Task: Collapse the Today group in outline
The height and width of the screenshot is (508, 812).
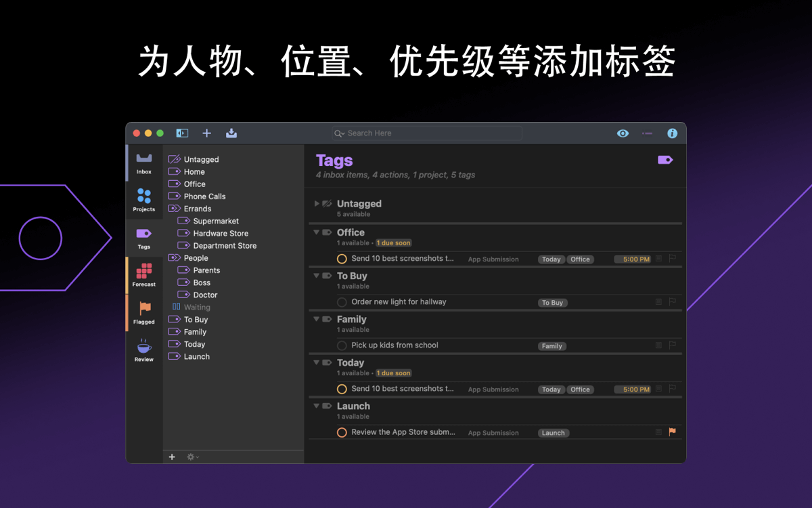Action: [316, 362]
